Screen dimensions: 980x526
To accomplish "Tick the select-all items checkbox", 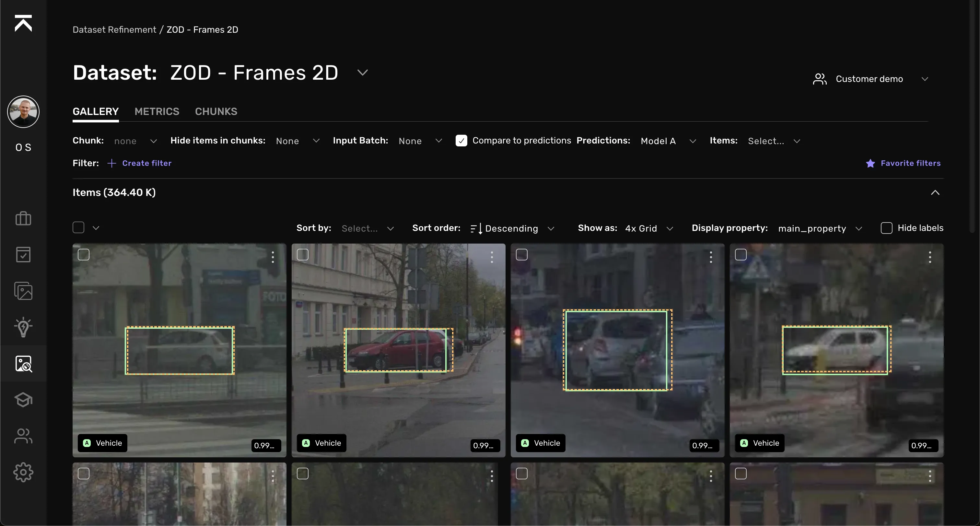I will [78, 227].
